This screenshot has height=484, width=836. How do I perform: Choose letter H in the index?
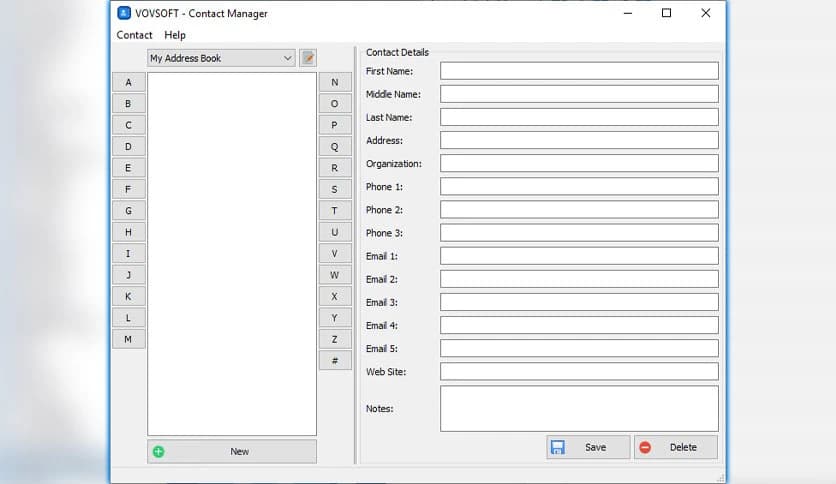[x=128, y=232]
